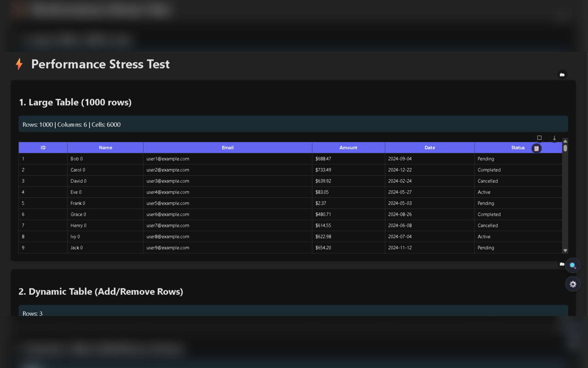Select the 'Bob 0' name cell
The height and width of the screenshot is (368, 588).
point(105,159)
